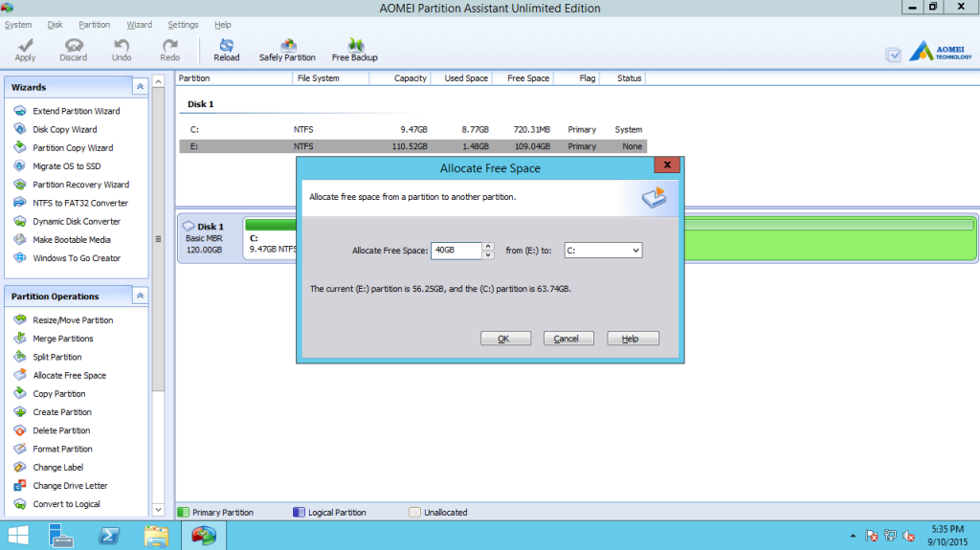
Task: Click the Reload toolbar icon
Action: [x=226, y=50]
